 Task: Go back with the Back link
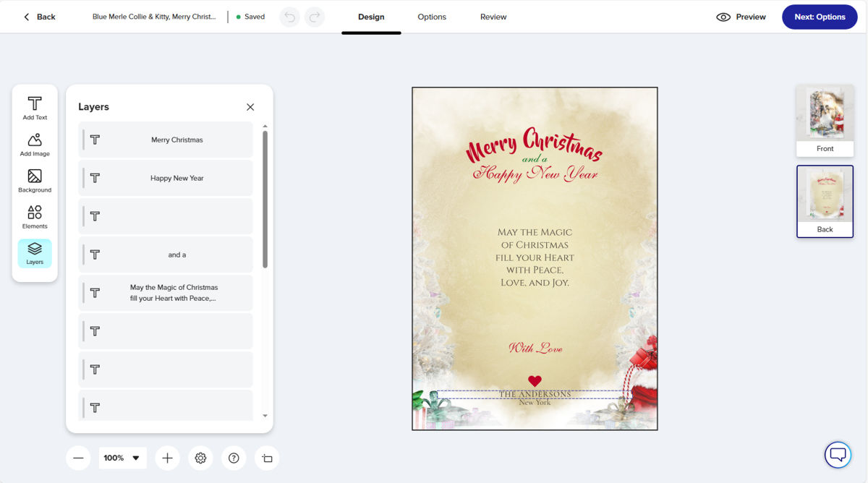point(39,17)
